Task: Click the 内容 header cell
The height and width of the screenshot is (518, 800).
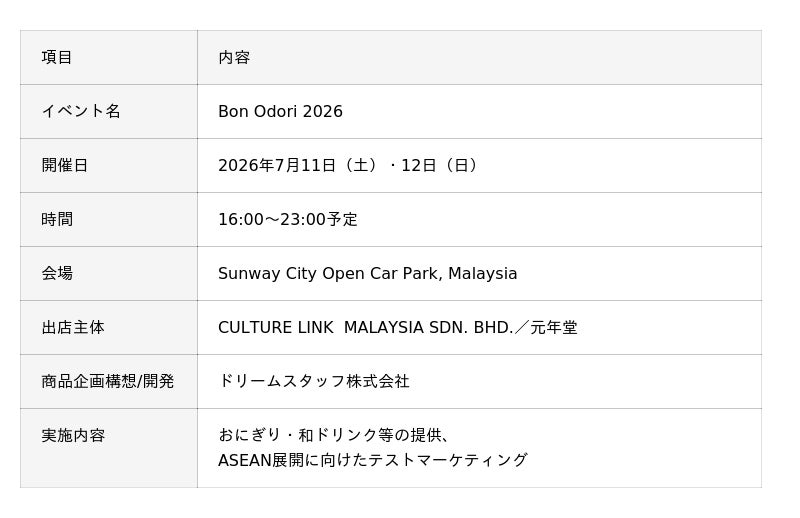Action: point(480,57)
